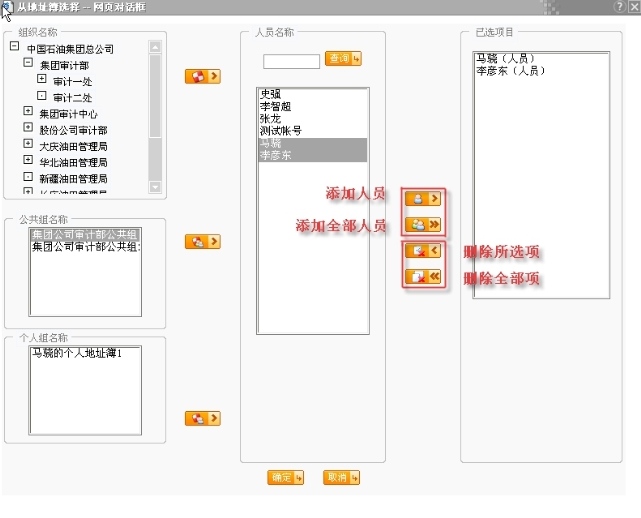Click the 删除所选项 remove selected button

(422, 251)
